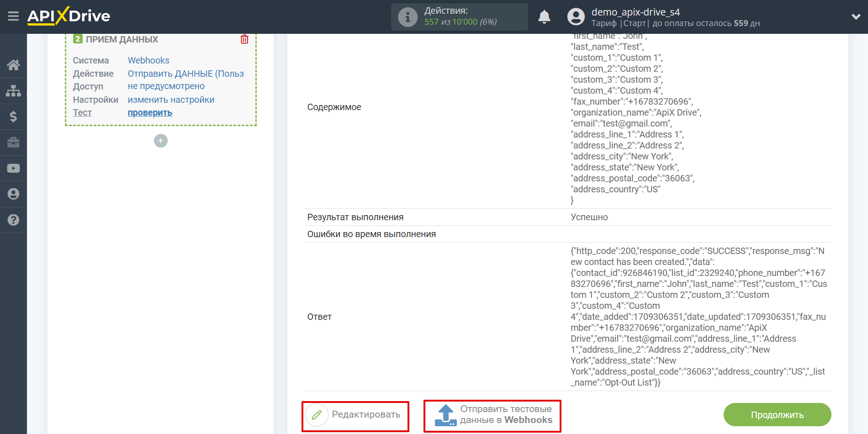
Task: Click the user avatar icon
Action: 576,17
